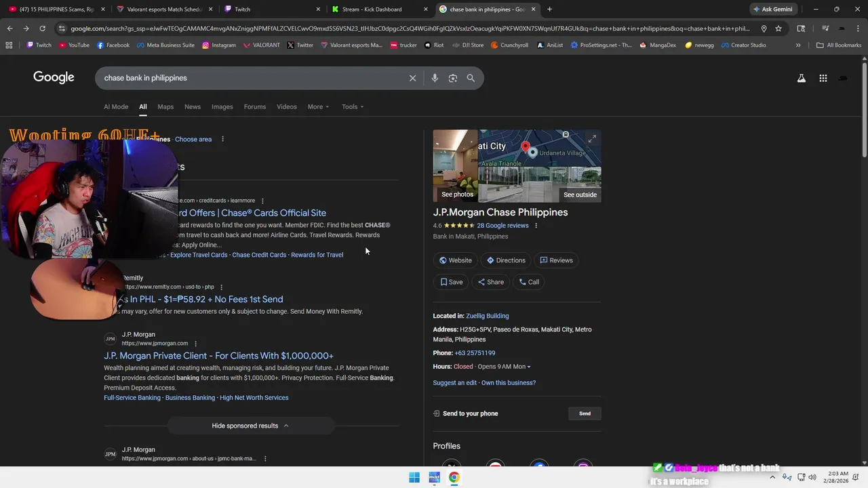Clear the Google search box text
Viewport: 868px width, 488px height.
[x=412, y=78]
